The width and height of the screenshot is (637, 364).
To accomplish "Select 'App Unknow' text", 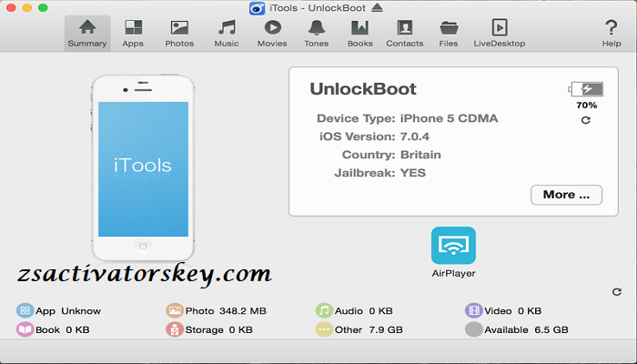I will point(68,311).
